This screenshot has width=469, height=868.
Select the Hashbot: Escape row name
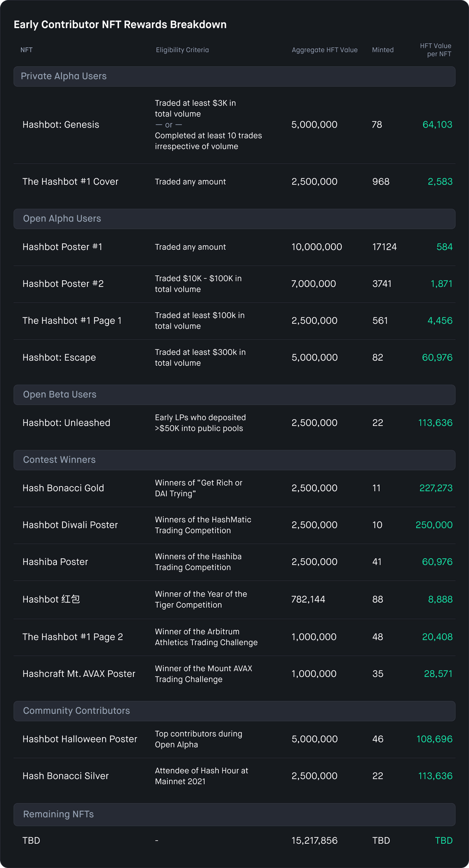click(x=59, y=358)
